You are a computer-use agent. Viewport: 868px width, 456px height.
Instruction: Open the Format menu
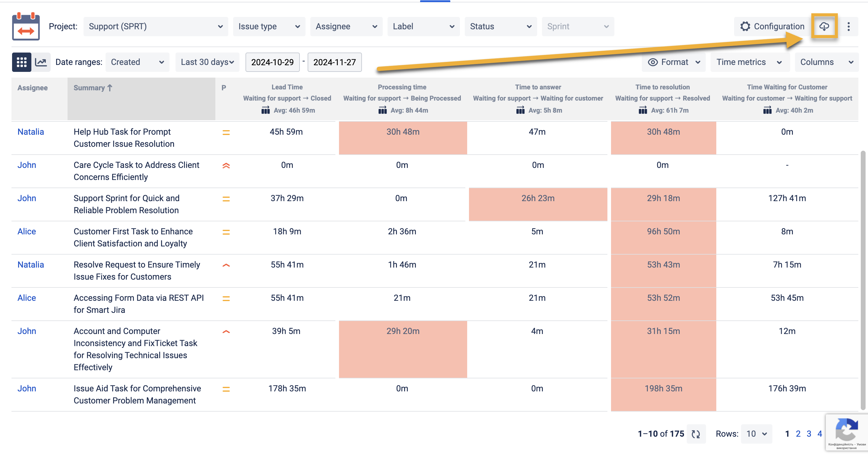[x=673, y=62]
